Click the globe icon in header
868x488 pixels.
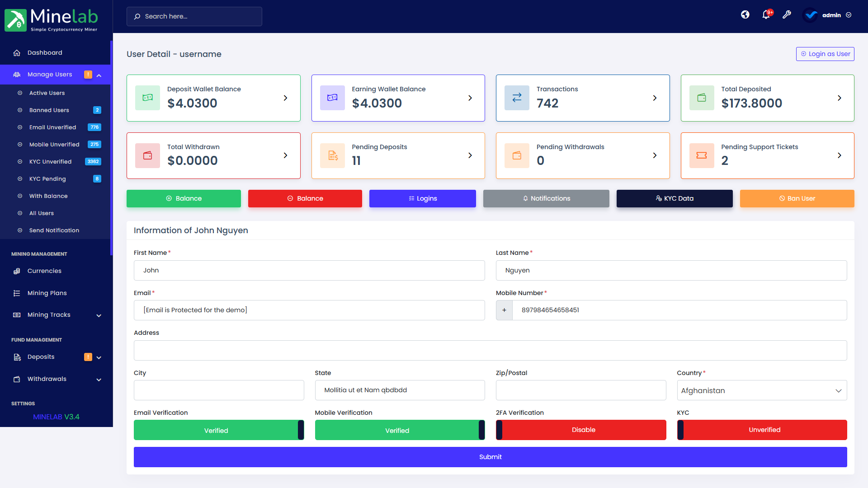745,15
